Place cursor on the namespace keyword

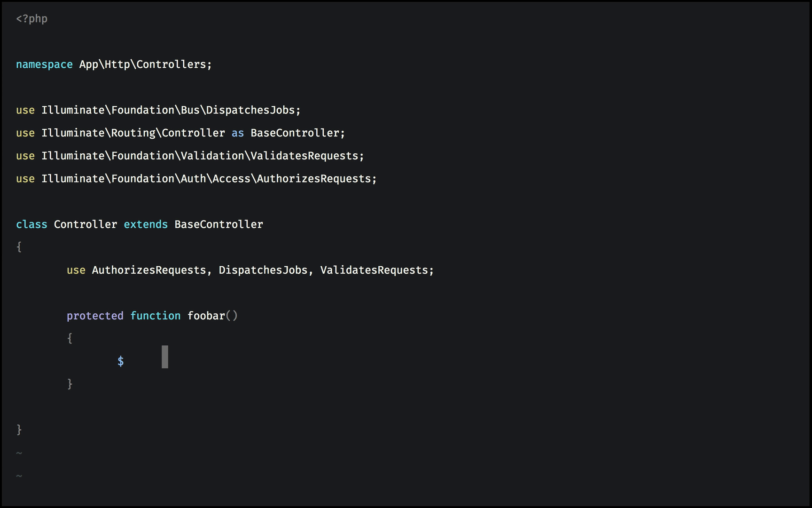[44, 64]
